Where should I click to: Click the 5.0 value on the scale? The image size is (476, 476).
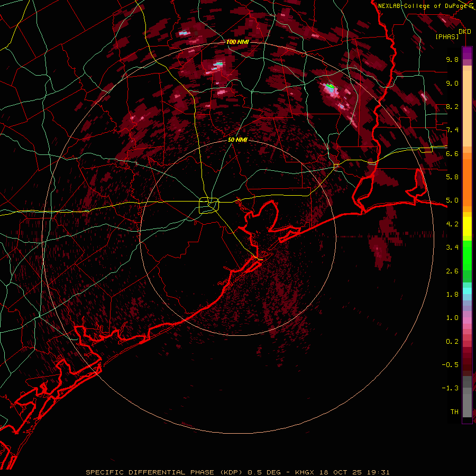(452, 200)
